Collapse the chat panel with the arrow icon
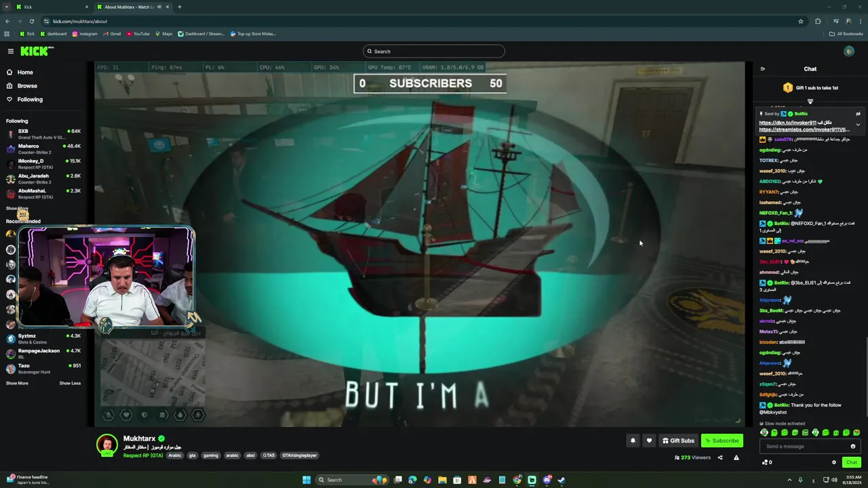Viewport: 868px width, 488px height. pos(762,69)
